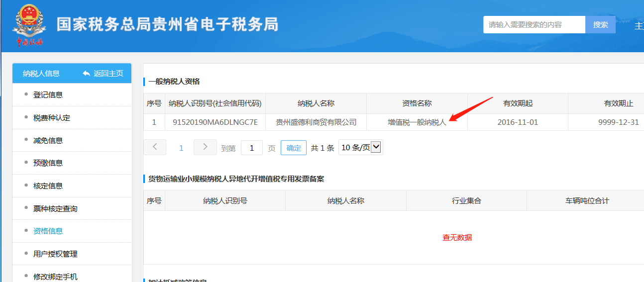
Task: Go to previous page with left chevron
Action: point(155,147)
